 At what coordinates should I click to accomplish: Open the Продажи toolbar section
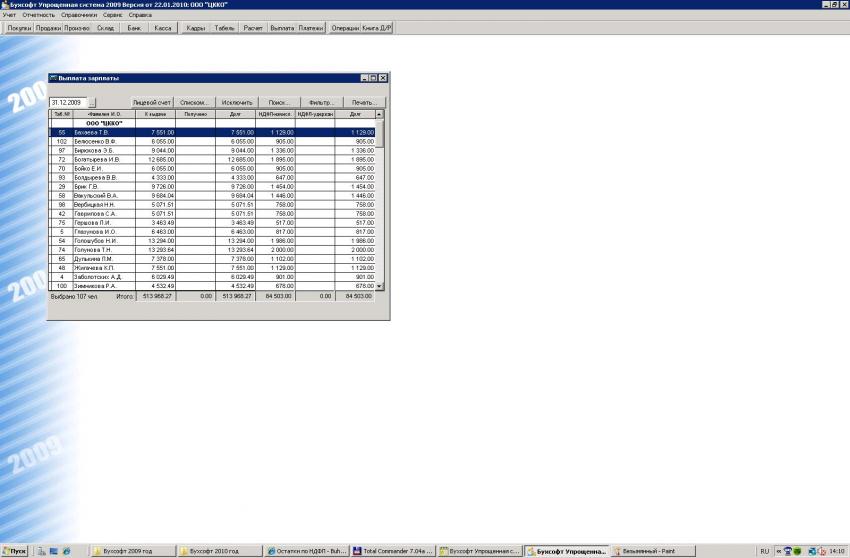(48, 28)
